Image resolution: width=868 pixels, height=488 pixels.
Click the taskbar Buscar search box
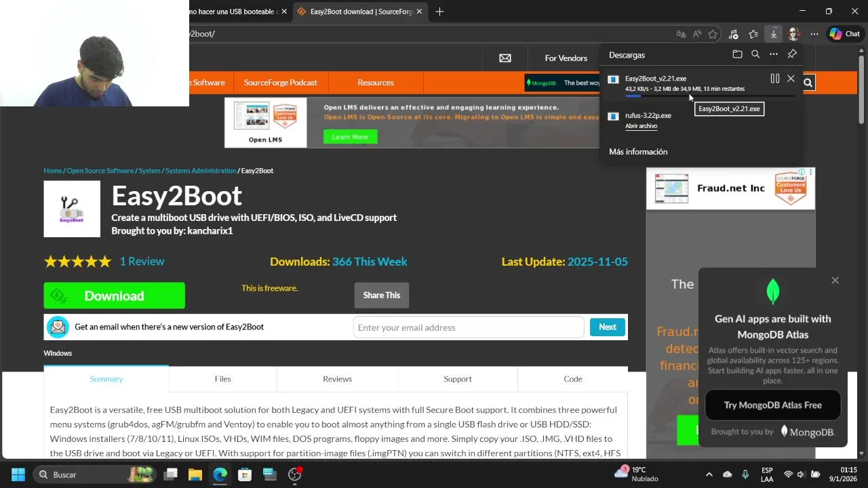click(x=94, y=474)
